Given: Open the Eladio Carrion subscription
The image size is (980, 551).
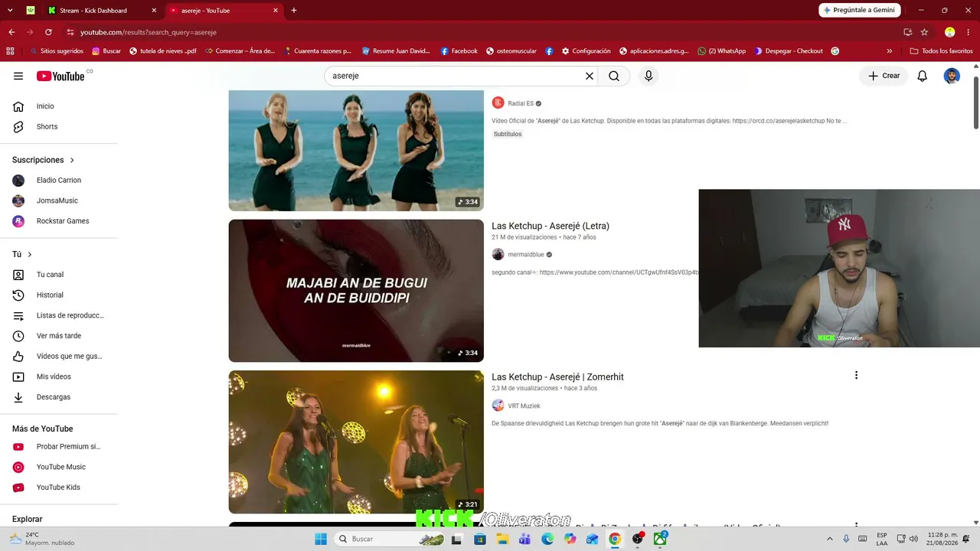Looking at the screenshot, I should (59, 181).
